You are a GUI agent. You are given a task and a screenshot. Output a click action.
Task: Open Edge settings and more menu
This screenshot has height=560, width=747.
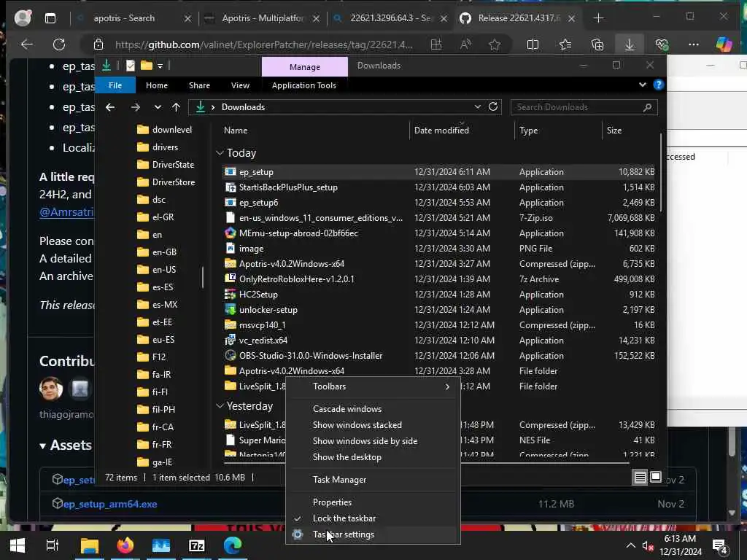(694, 44)
